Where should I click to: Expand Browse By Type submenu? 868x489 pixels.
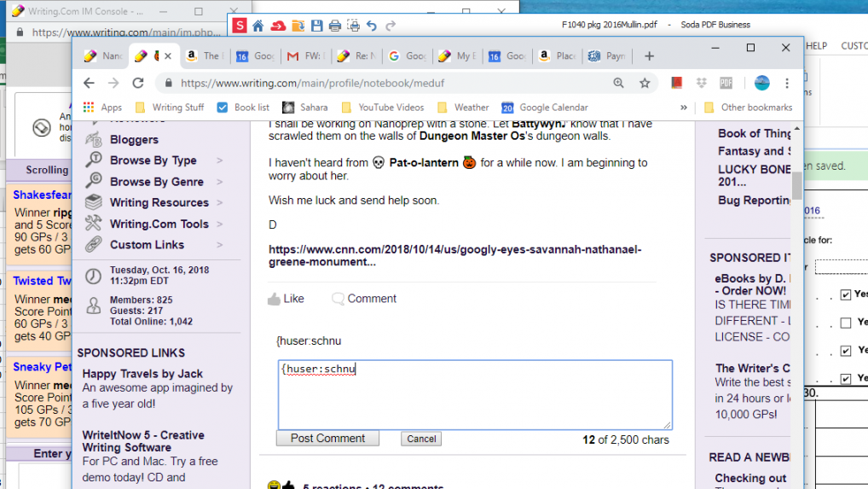coord(220,160)
